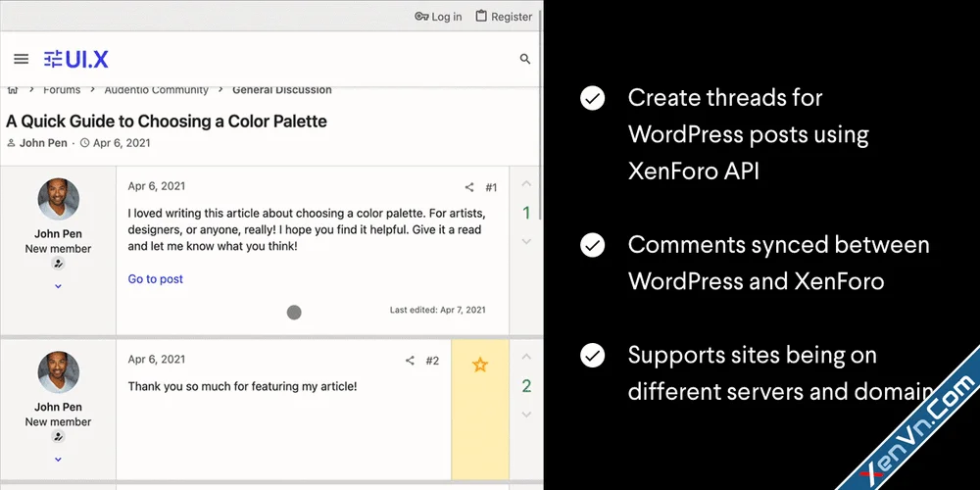
Task: Click text Comments synced between WordPress and XenForo
Action: click(x=779, y=263)
